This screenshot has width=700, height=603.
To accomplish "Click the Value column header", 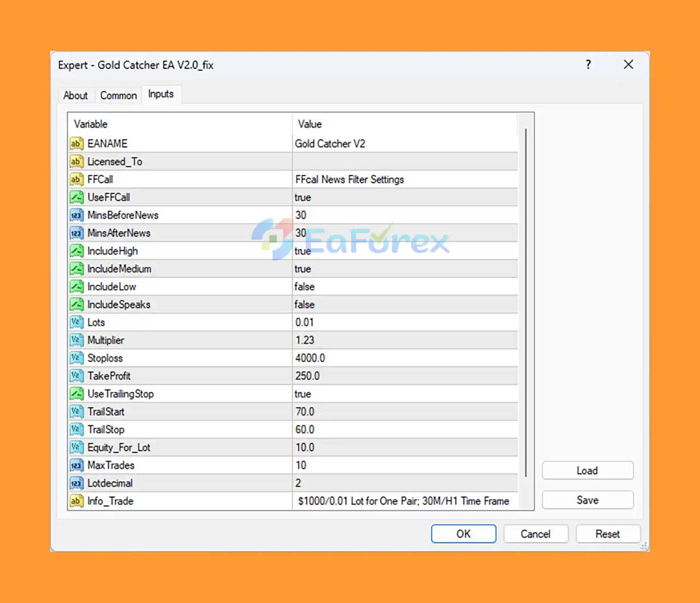I will tap(405, 124).
